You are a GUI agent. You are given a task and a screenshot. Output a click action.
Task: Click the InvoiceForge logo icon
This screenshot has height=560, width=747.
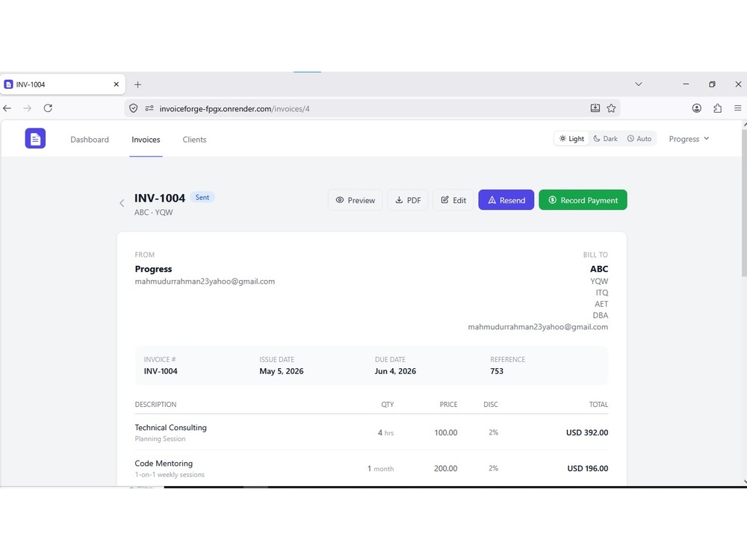coord(35,139)
